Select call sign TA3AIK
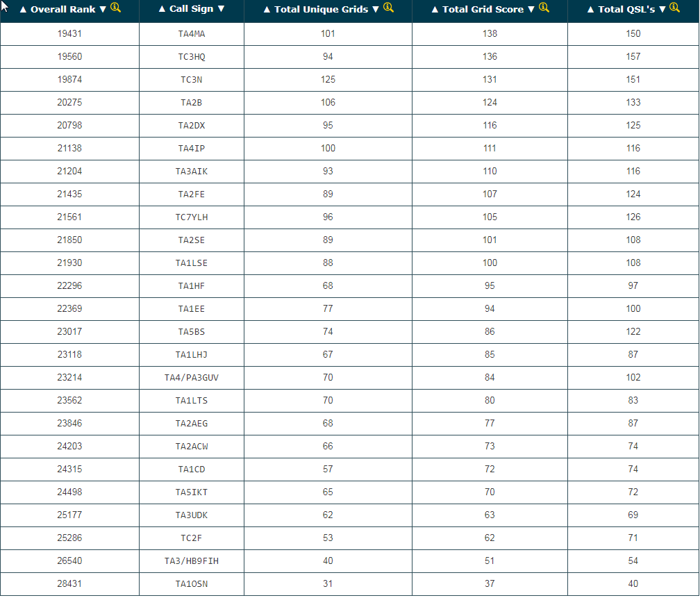700x598 pixels. coord(192,172)
